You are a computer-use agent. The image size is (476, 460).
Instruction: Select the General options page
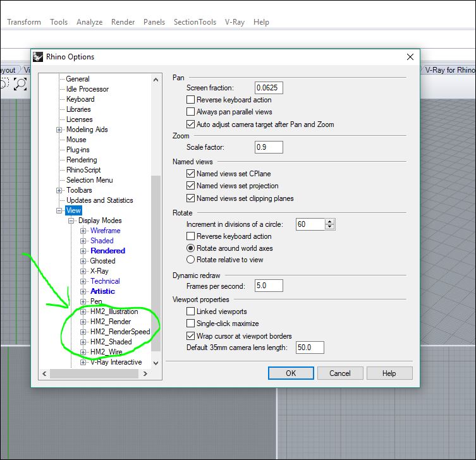tap(78, 79)
